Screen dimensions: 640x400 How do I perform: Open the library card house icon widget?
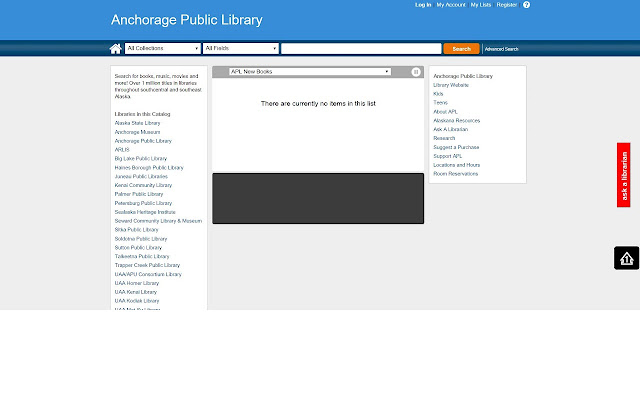(x=627, y=258)
